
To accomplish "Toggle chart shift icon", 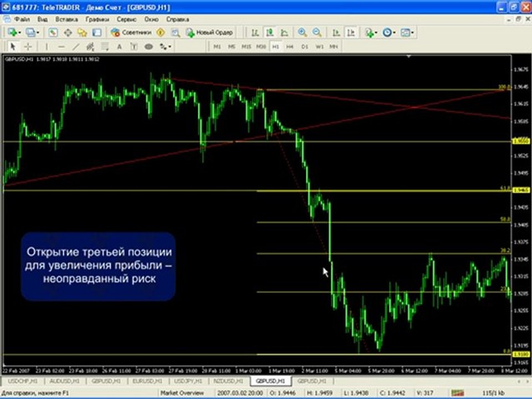I will tap(351, 33).
